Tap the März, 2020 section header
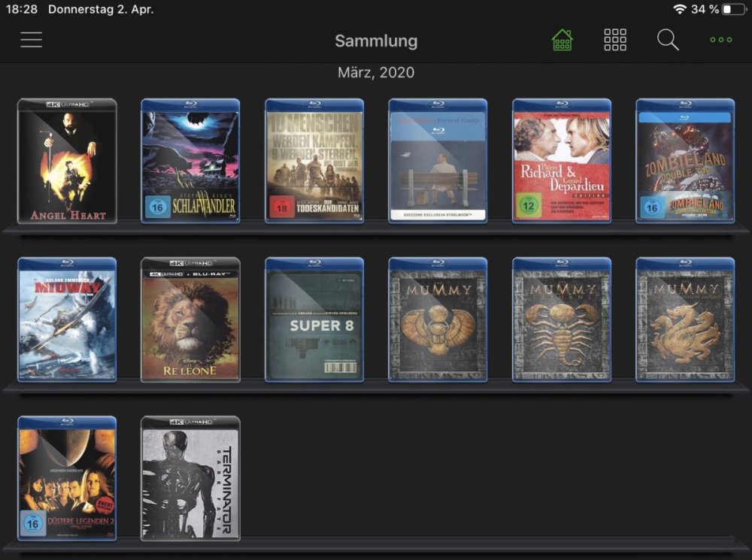 point(376,72)
